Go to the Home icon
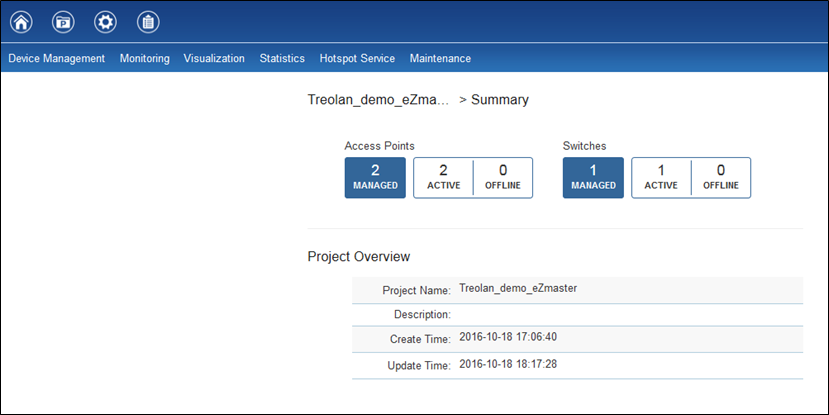The image size is (829, 415). pos(21,22)
